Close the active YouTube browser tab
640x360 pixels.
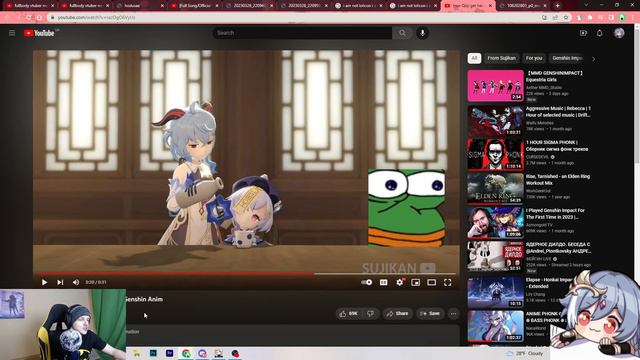[x=490, y=6]
